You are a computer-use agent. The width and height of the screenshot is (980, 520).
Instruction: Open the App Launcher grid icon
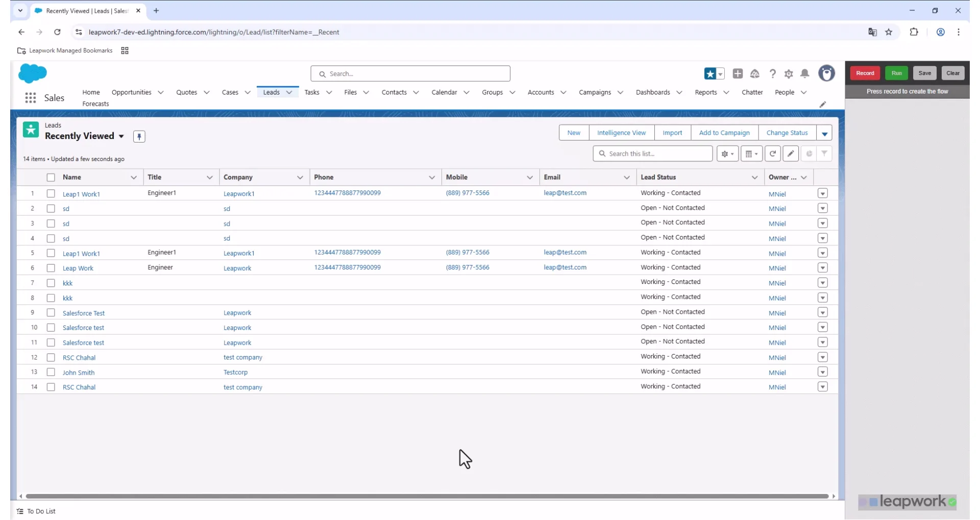coord(30,98)
